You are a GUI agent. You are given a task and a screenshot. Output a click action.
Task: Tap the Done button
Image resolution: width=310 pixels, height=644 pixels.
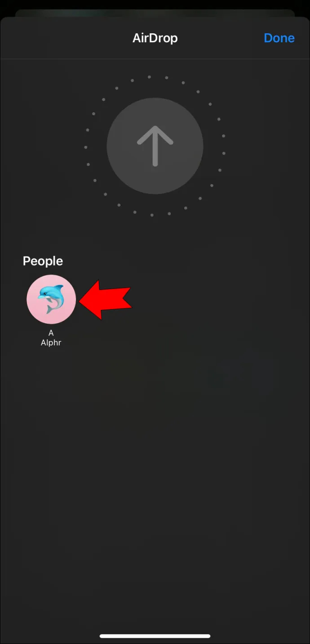click(279, 38)
